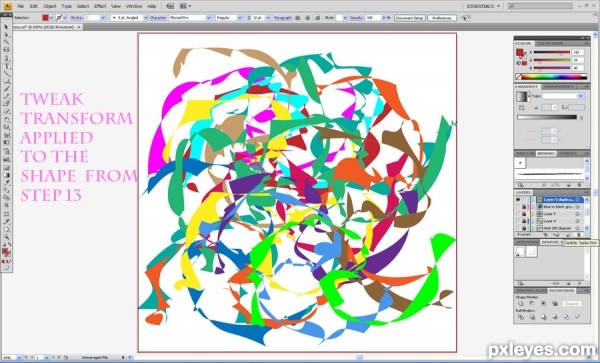The width and height of the screenshot is (600, 363).
Task: Toggle visibility eye of top selected layer
Action: coord(518,200)
